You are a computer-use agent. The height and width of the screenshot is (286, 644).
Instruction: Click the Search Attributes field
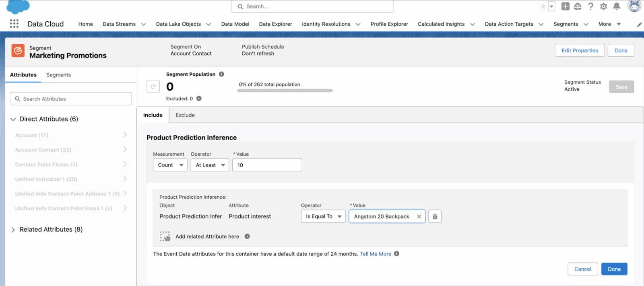71,99
